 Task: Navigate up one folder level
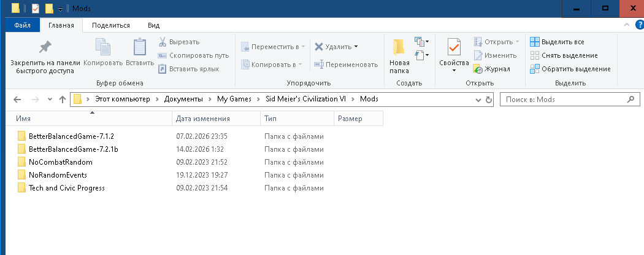pos(62,100)
